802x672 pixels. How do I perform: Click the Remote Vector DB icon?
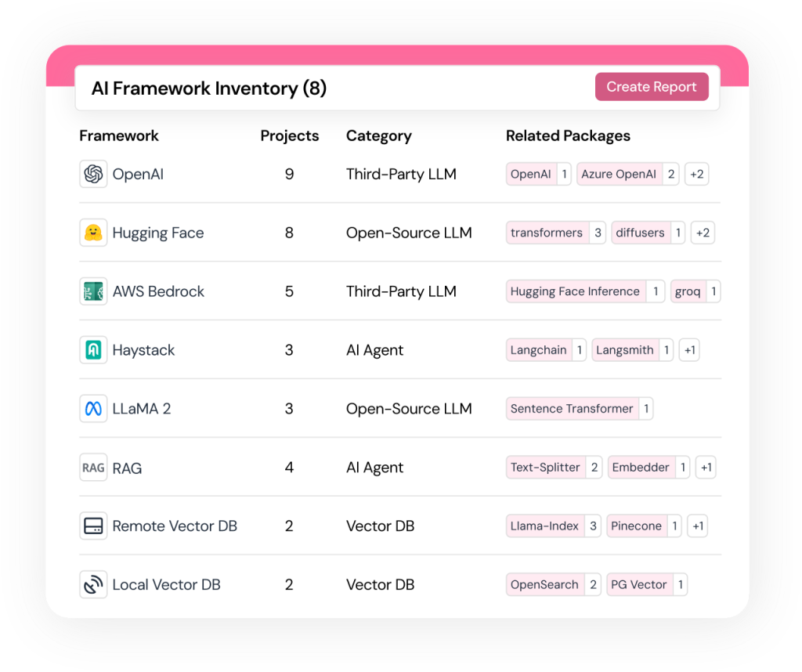[x=93, y=526]
